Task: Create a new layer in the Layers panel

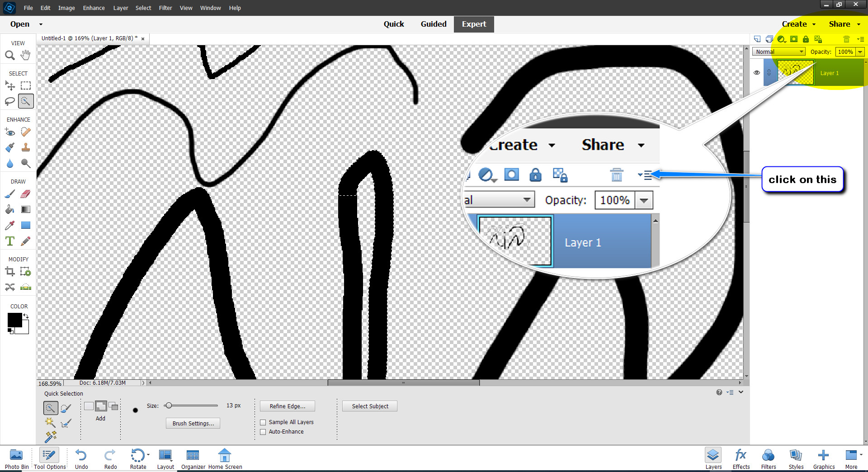Action: point(758,39)
